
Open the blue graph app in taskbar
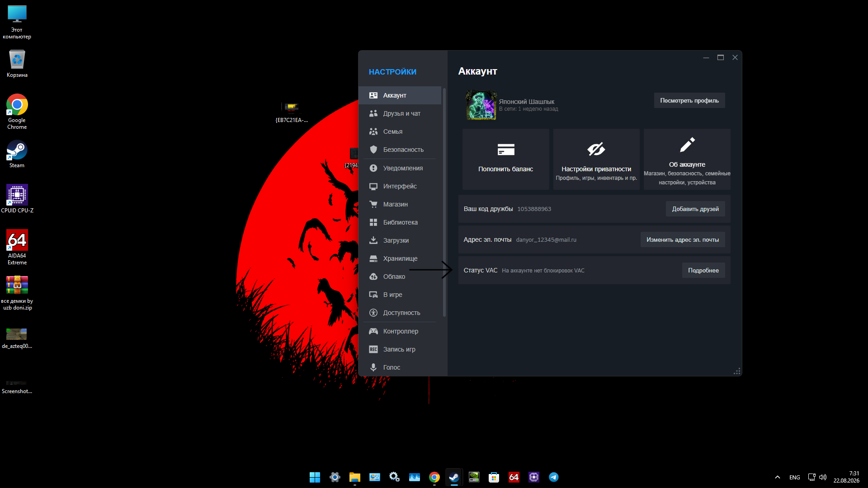[x=415, y=477]
